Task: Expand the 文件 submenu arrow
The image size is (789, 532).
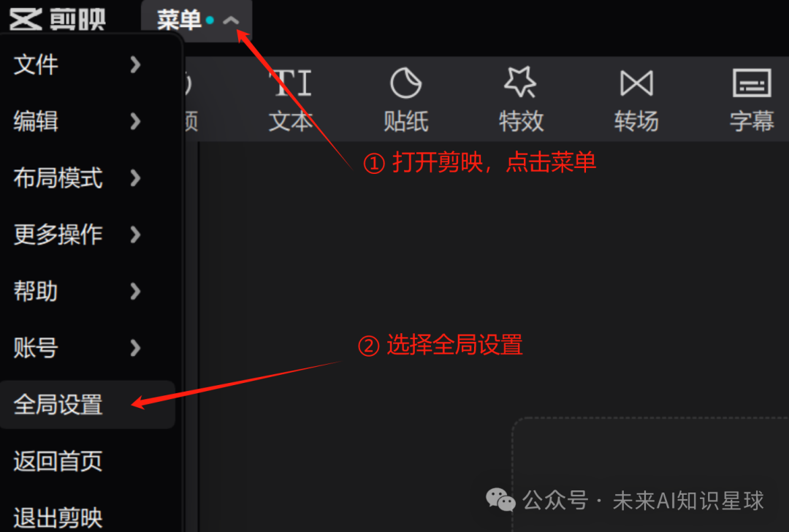Action: point(135,64)
